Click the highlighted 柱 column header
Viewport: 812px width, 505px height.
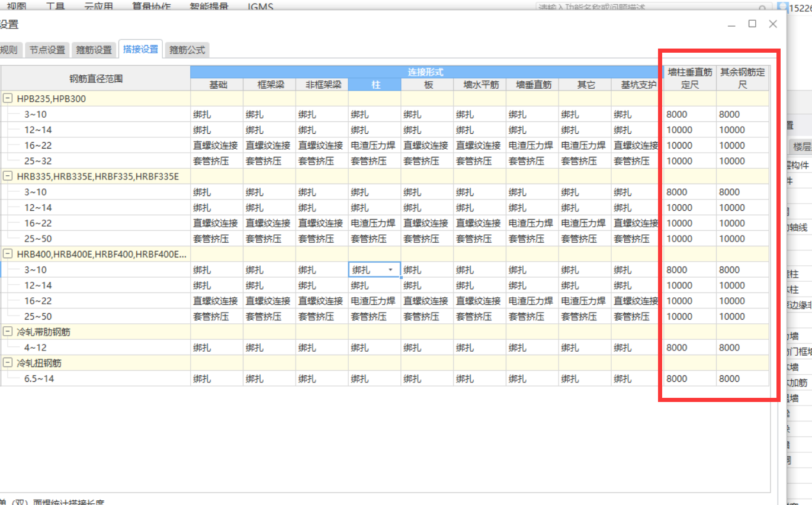(375, 85)
